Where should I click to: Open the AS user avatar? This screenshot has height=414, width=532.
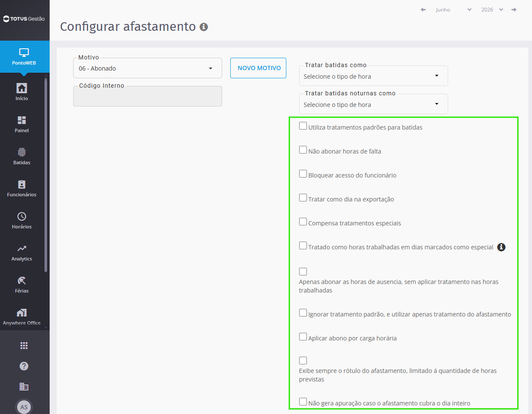(24, 407)
